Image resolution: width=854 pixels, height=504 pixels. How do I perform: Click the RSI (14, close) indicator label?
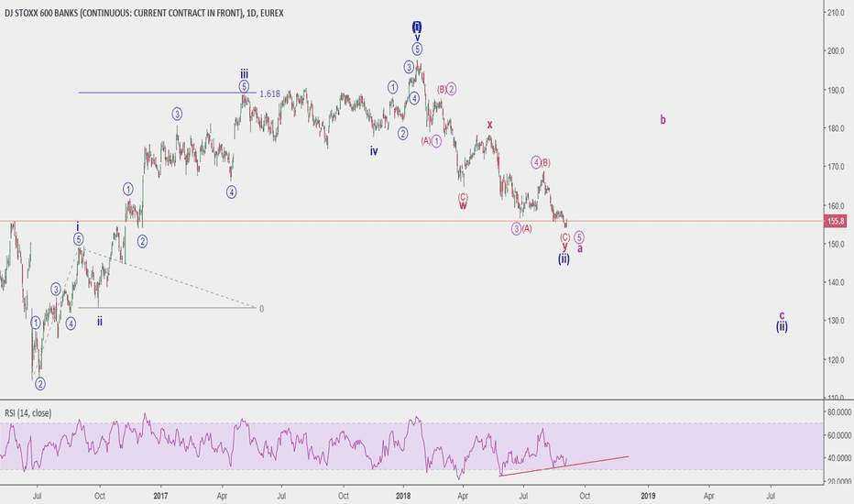(x=28, y=413)
